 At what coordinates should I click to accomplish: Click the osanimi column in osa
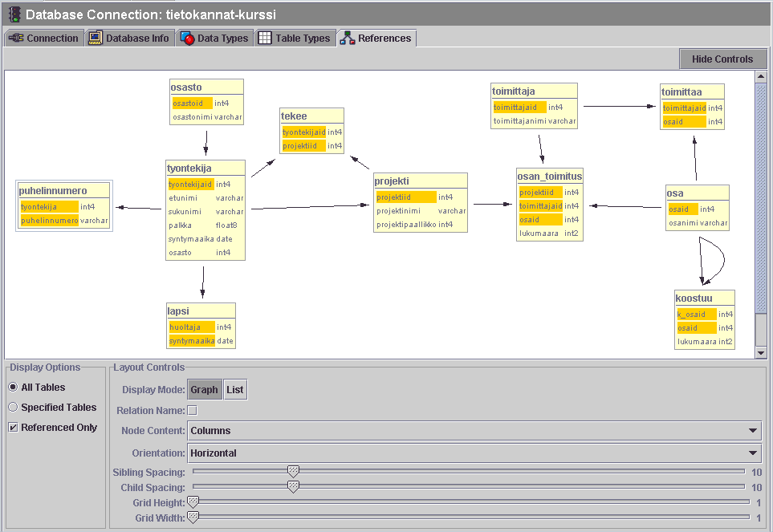(x=683, y=223)
